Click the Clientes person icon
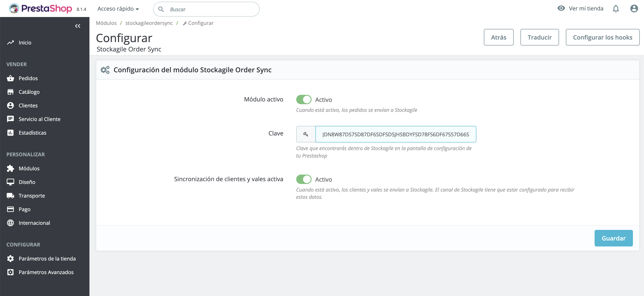This screenshot has height=296, width=644. coord(10,105)
